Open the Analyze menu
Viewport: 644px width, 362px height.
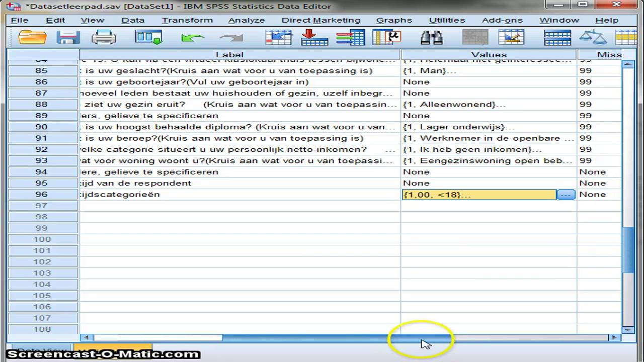tap(247, 20)
